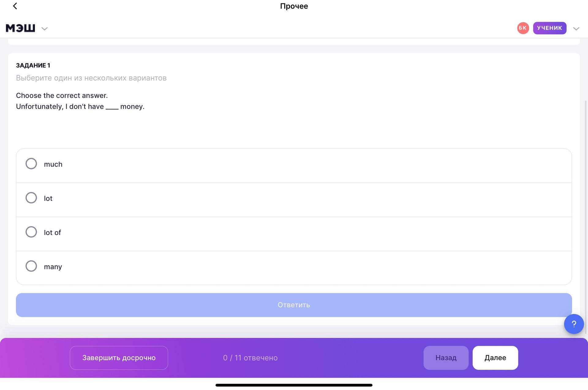Click the Назад button
Viewport: 588px width, 390px height.
446,358
